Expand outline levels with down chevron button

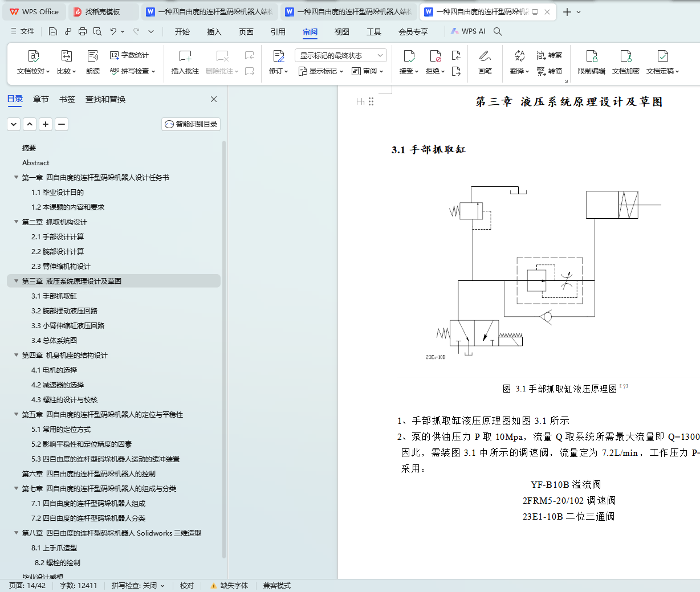(14, 124)
